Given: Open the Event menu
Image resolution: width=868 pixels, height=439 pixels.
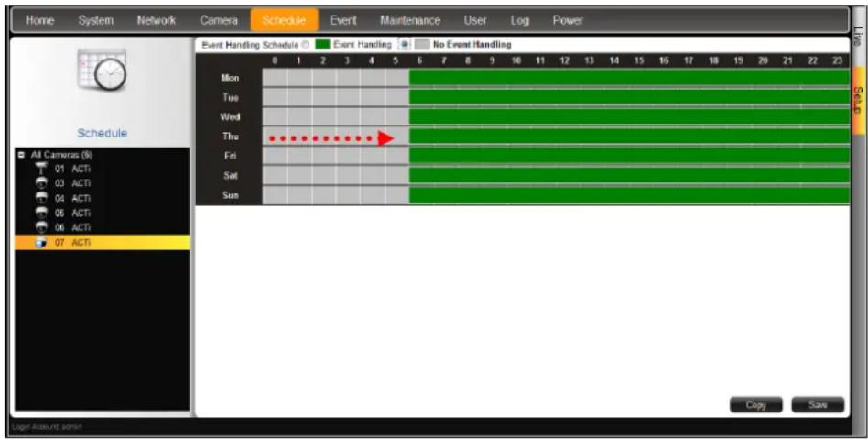Looking at the screenshot, I should (x=343, y=20).
